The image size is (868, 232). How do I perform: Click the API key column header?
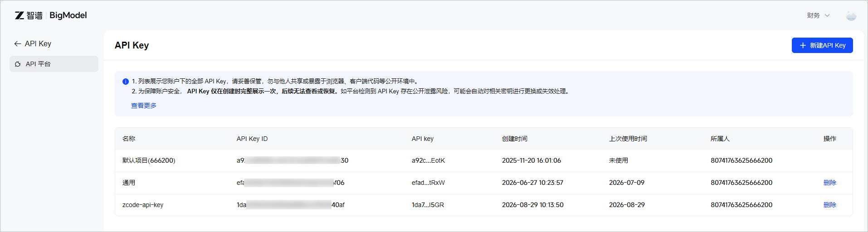coord(423,139)
